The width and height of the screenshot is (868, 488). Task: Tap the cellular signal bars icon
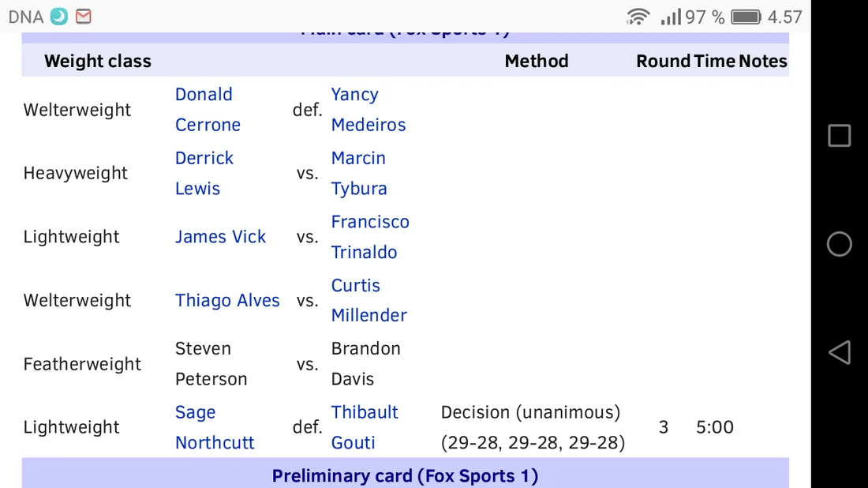click(671, 17)
